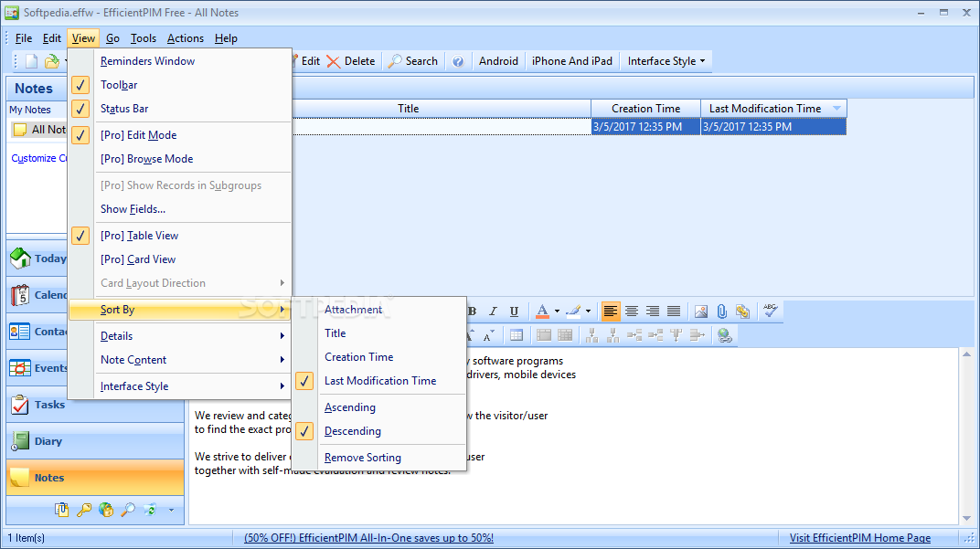This screenshot has width=980, height=549.
Task: Open Interface Style dropdown in toolbar
Action: tap(666, 61)
